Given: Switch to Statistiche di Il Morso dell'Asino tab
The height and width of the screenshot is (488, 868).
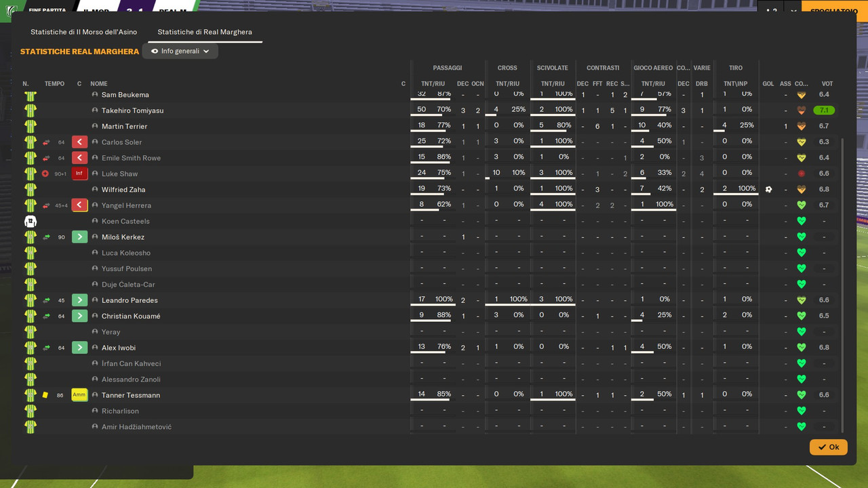Looking at the screenshot, I should pos(83,32).
